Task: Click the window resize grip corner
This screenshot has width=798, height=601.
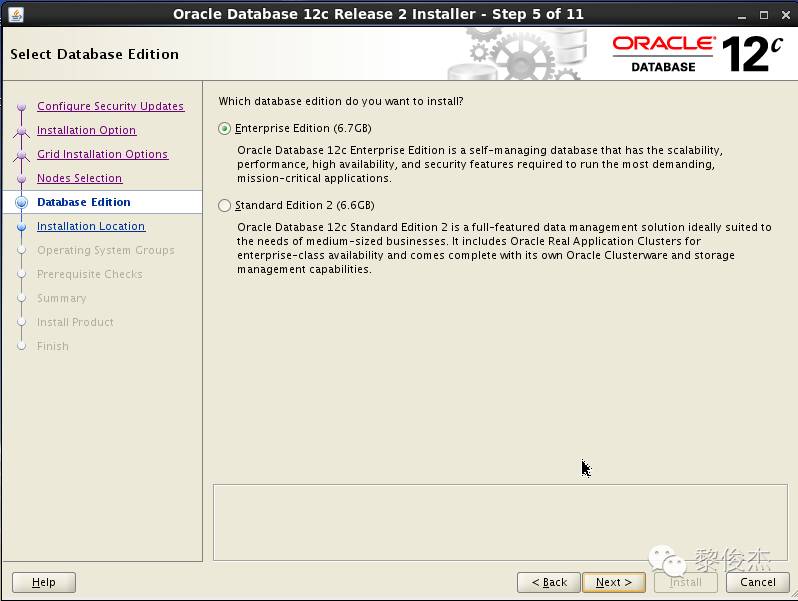Action: pyautogui.click(x=792, y=595)
